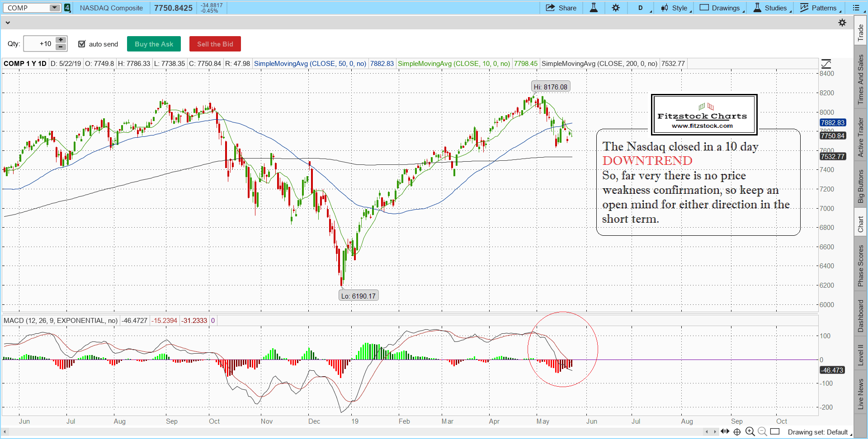The image size is (868, 439).
Task: Click the gear icon in the gray bar
Action: (842, 23)
